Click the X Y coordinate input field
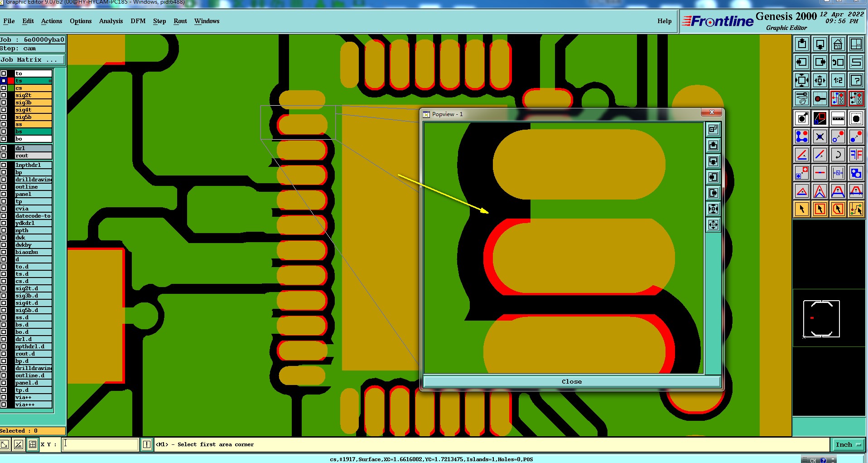Viewport: 868px width, 463px height. click(100, 444)
